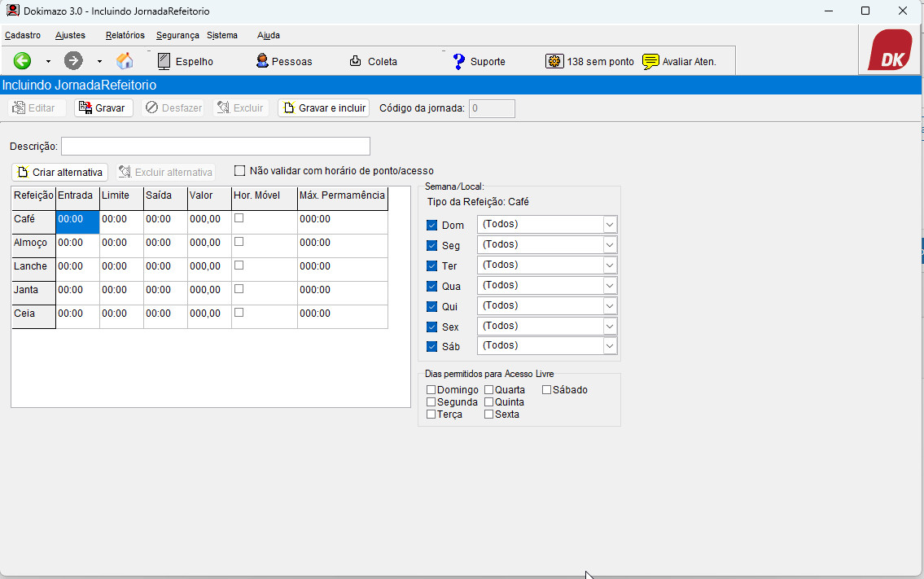
Task: Check Sábado under Acesso Livre days
Action: [x=547, y=390]
